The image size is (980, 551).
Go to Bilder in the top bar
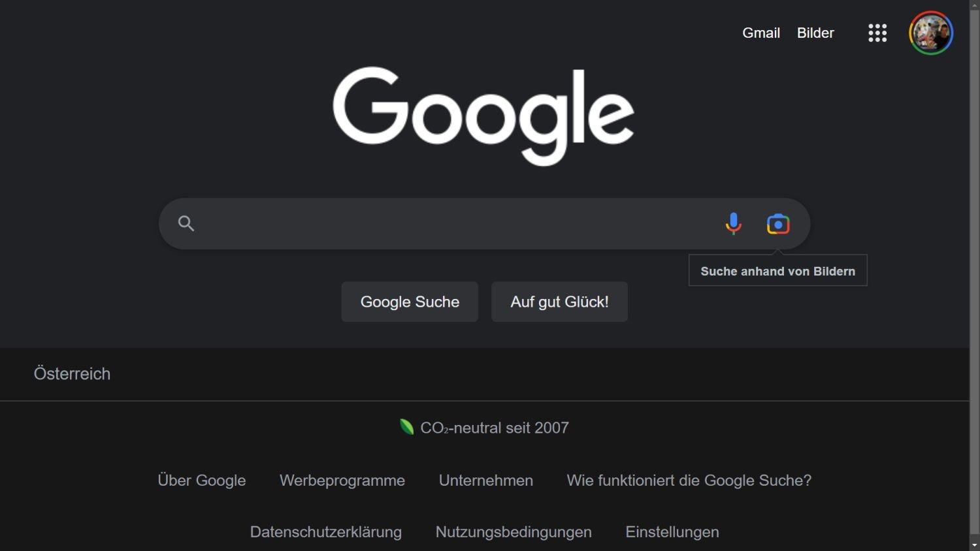pos(815,33)
